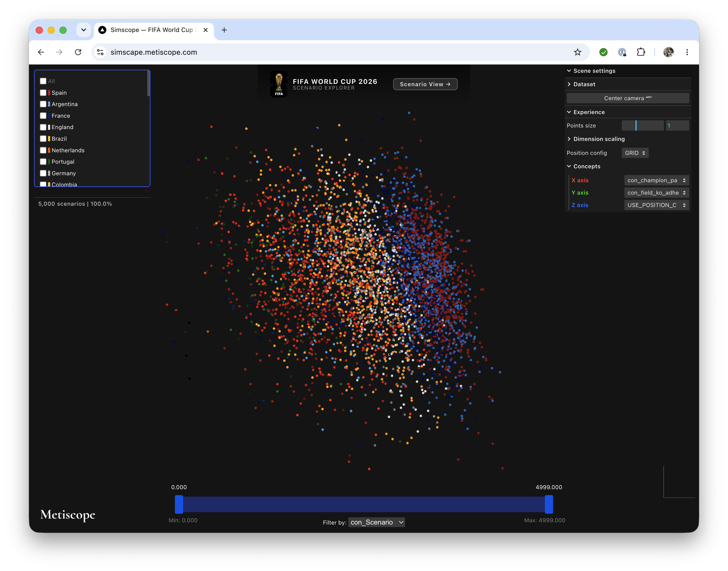Viewport: 728px width, 571px height.
Task: Check the Netherlands checkbox
Action: 43,150
